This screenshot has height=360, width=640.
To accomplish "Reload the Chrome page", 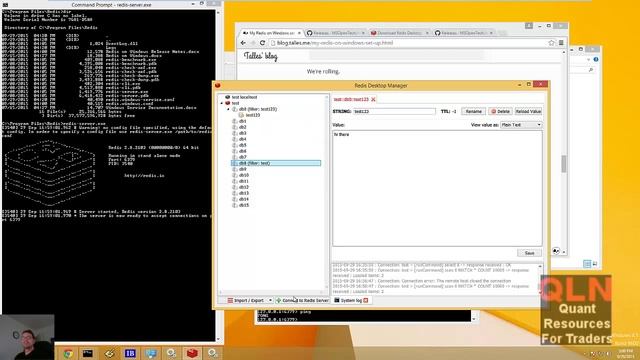I will tap(262, 43).
